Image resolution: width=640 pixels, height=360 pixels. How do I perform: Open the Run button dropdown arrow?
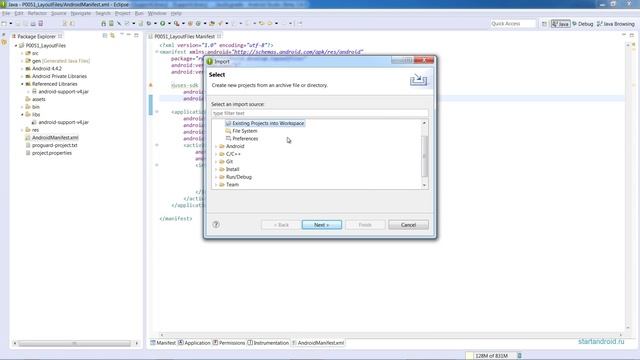(x=169, y=24)
